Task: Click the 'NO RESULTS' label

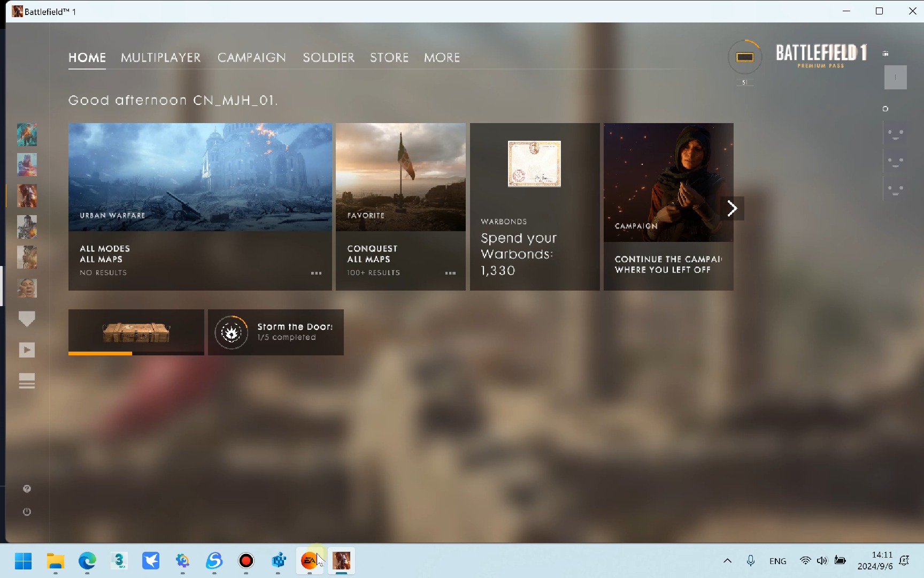Action: tap(103, 273)
